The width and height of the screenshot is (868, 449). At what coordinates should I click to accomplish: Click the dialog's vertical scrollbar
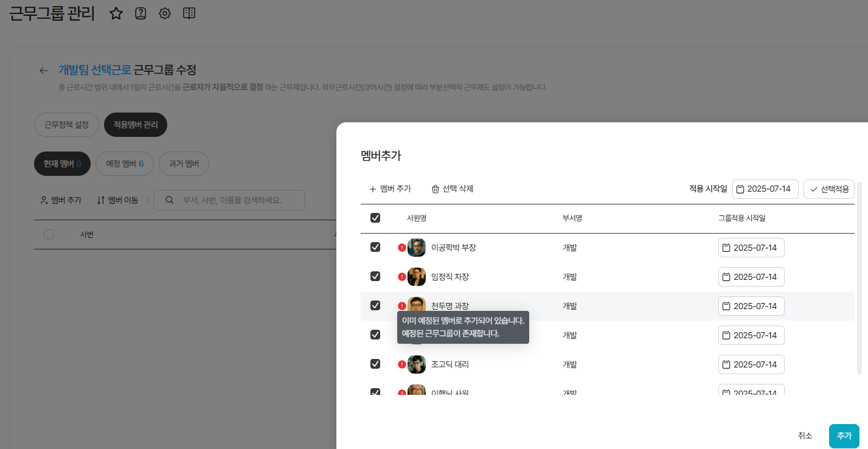pyautogui.click(x=859, y=286)
